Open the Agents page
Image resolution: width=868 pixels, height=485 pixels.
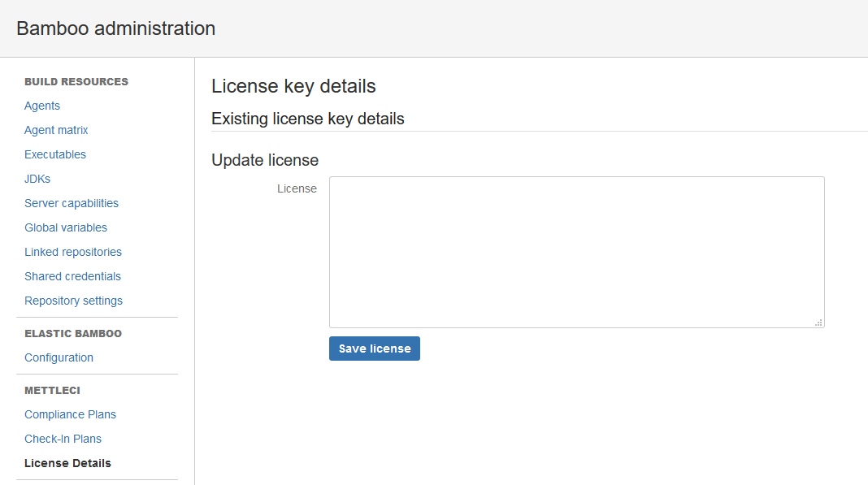(42, 106)
